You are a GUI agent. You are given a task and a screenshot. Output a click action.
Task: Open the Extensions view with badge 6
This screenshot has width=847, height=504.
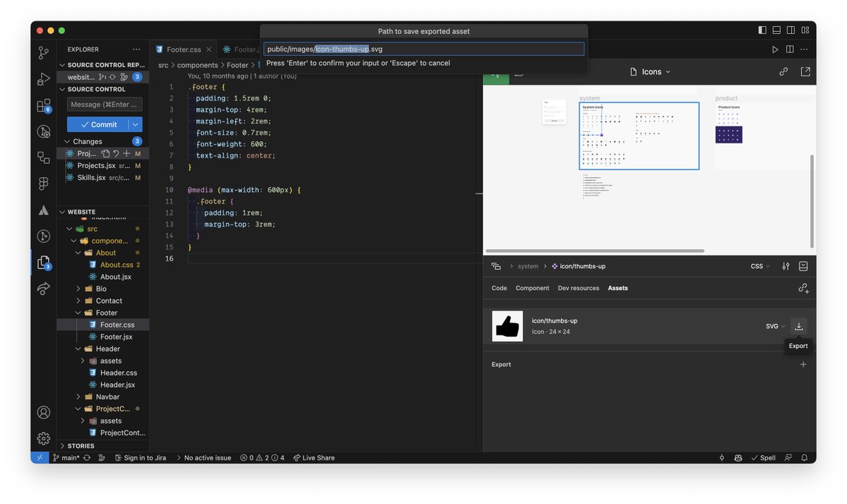(44, 106)
